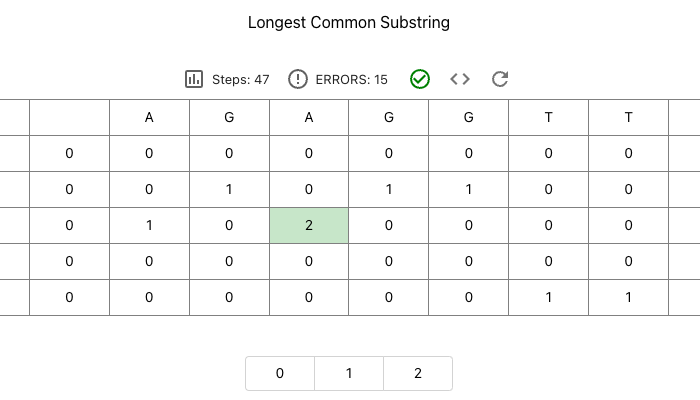Click the empty top-left header cell

click(69, 117)
